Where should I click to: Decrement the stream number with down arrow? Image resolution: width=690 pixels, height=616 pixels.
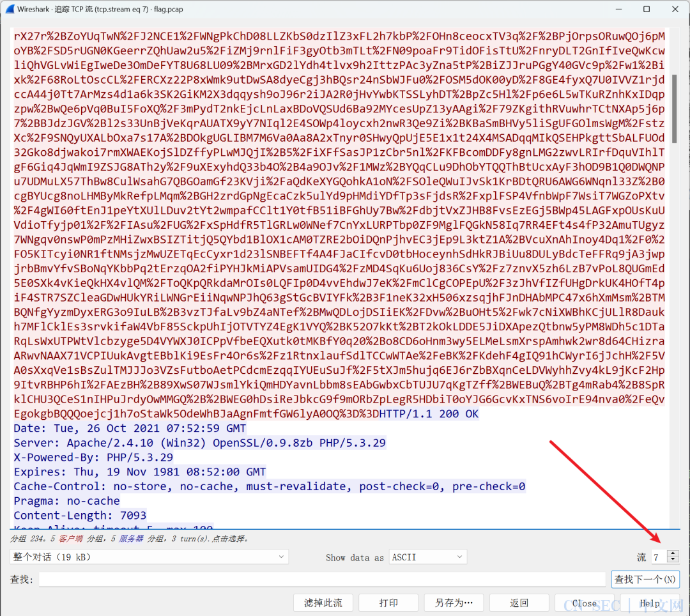[x=673, y=560]
